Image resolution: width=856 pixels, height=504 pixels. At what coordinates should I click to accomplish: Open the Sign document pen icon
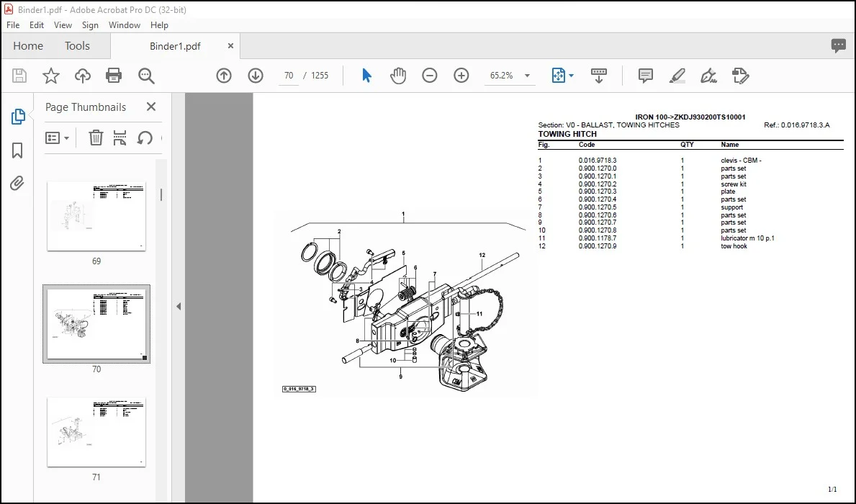pyautogui.click(x=708, y=76)
